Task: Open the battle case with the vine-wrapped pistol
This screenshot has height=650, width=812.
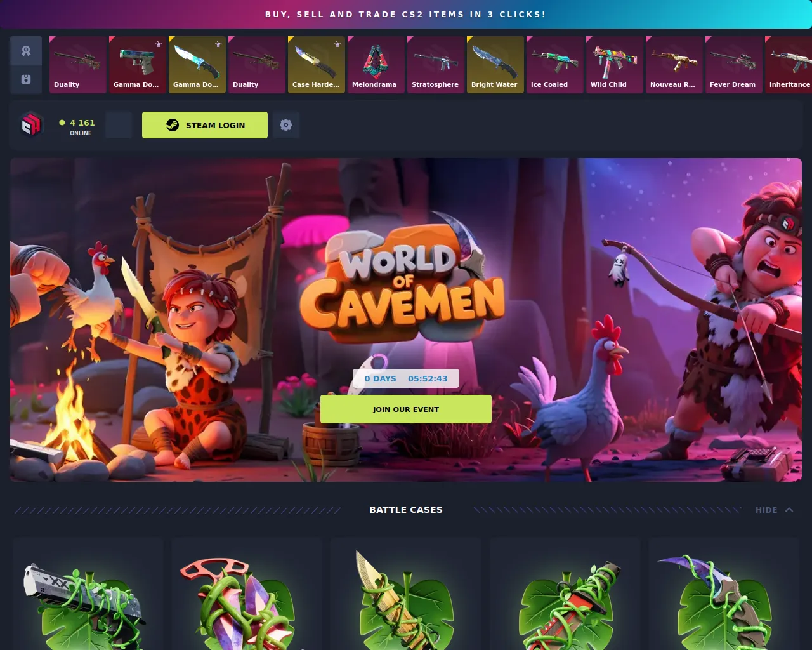Action: (88, 594)
